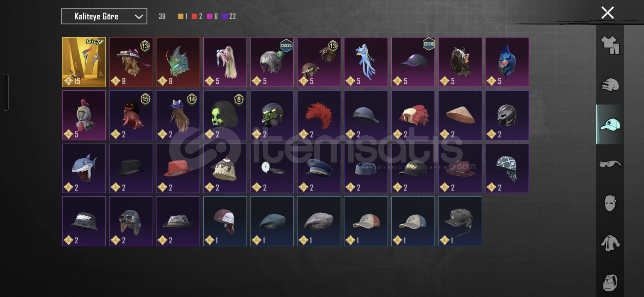
Task: Pick the red mohawk hairstyle item
Action: coord(319,115)
